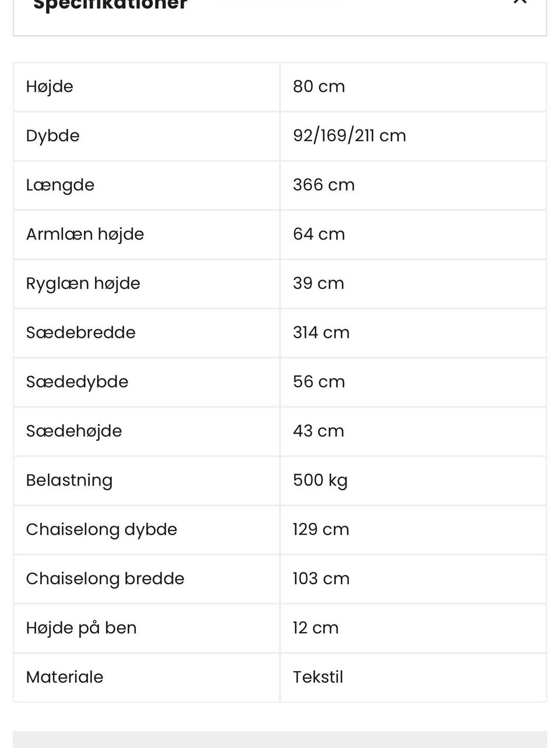Viewport: 560px width, 748px height.
Task: Click the 314 cm seat width value
Action: 321,333
